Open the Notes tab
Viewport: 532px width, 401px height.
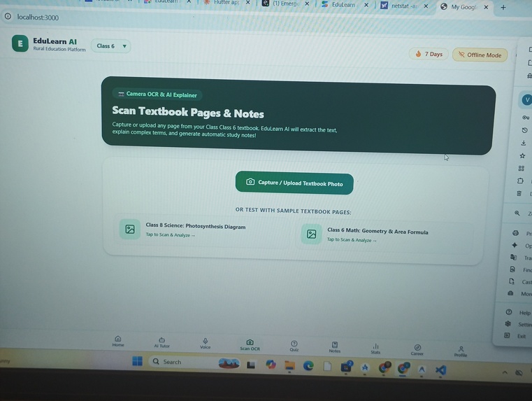(x=335, y=347)
